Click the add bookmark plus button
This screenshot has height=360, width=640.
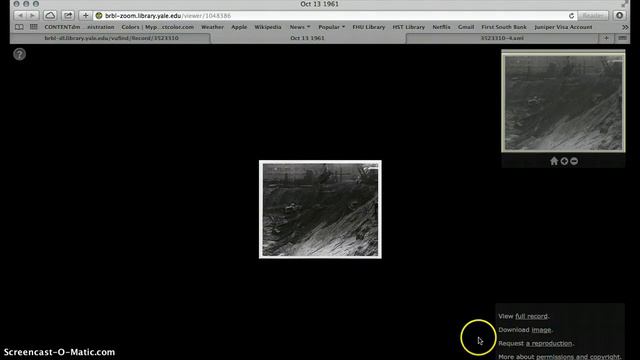85,16
